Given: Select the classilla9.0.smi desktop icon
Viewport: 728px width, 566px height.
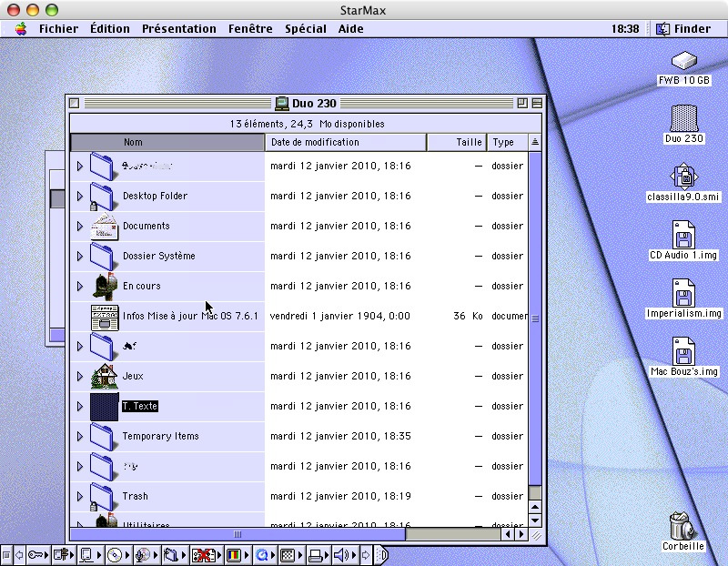Looking at the screenshot, I should coord(684,176).
